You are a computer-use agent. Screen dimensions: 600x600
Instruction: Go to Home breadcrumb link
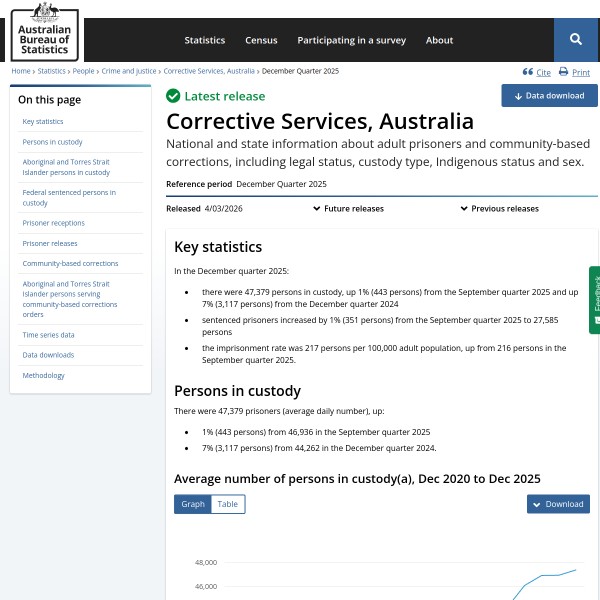click(21, 72)
